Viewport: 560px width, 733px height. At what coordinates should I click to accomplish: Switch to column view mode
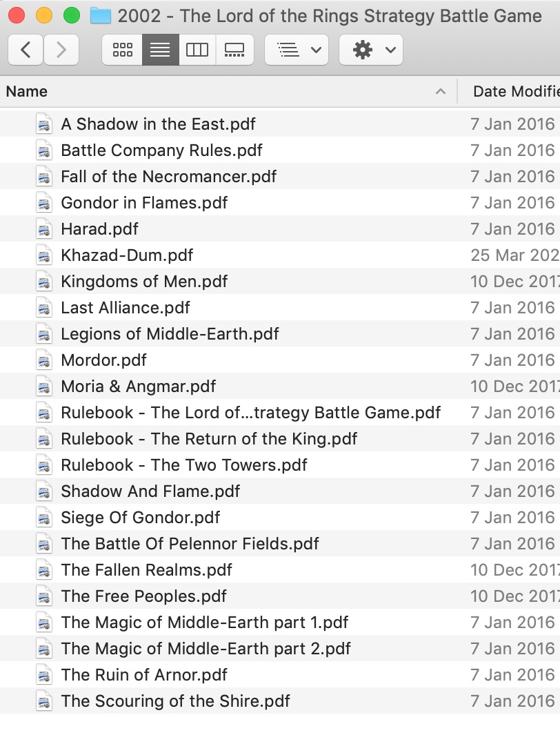(x=197, y=50)
